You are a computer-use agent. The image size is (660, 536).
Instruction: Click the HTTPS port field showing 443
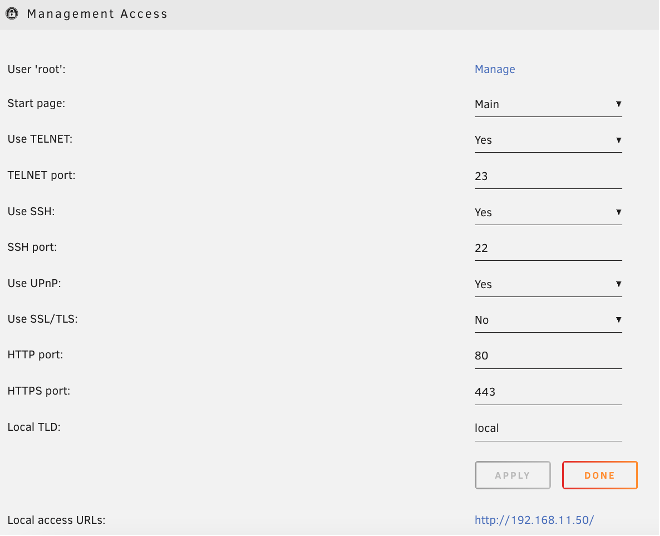tap(548, 392)
